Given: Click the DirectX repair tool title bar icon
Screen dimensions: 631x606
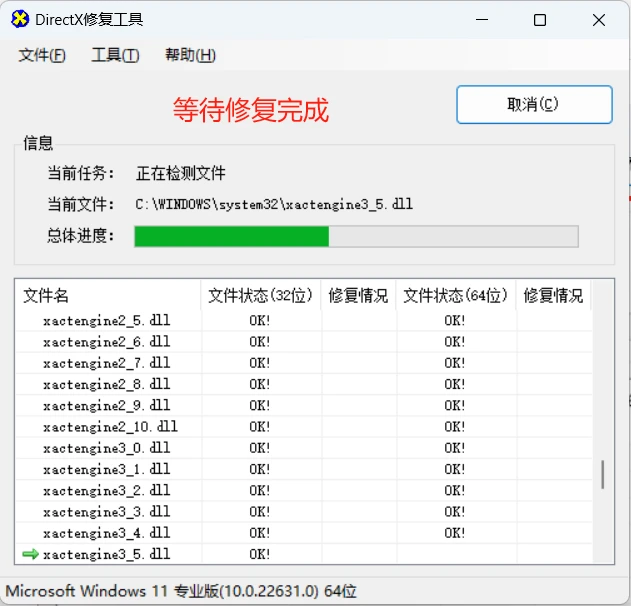Looking at the screenshot, I should pyautogui.click(x=20, y=19).
